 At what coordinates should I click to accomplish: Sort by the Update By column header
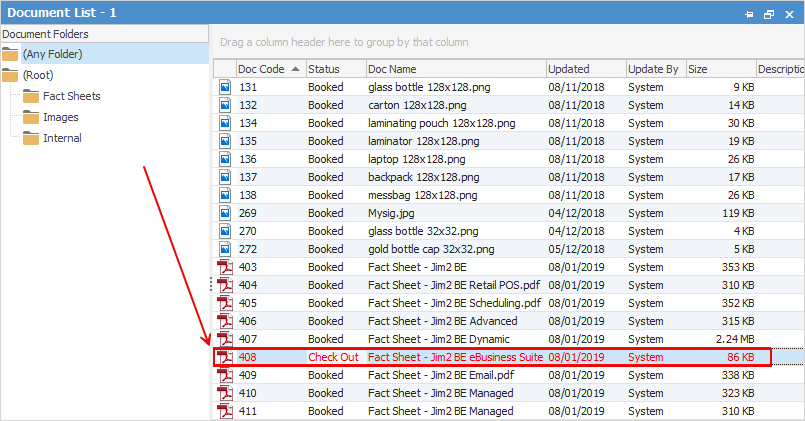tap(656, 69)
